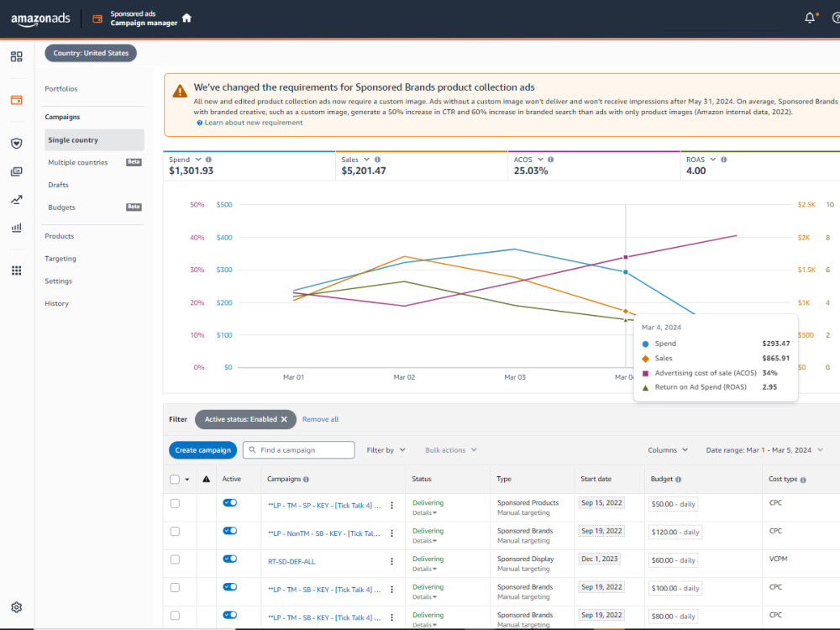Open the ACOS metric dropdown
Viewport: 840px width, 630px height.
pos(540,160)
